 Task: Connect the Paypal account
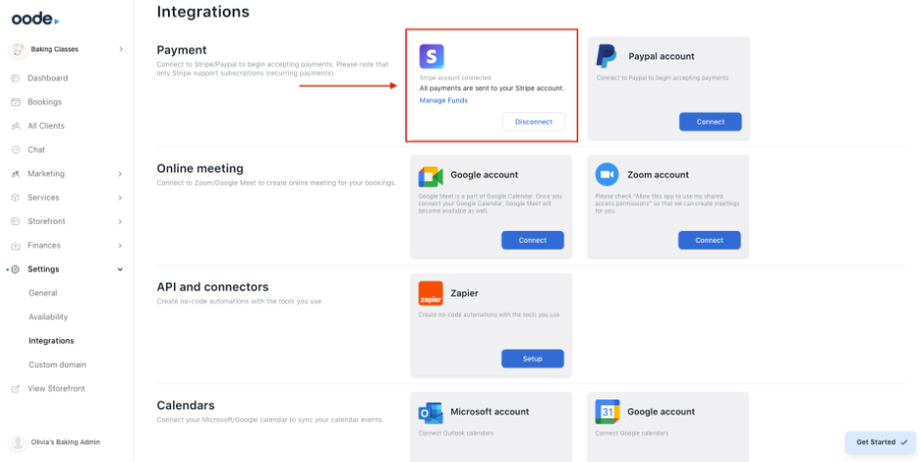[x=710, y=122]
